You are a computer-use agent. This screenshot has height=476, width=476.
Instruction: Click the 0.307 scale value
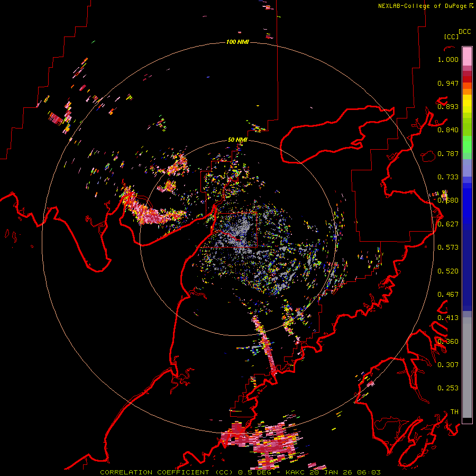click(448, 365)
